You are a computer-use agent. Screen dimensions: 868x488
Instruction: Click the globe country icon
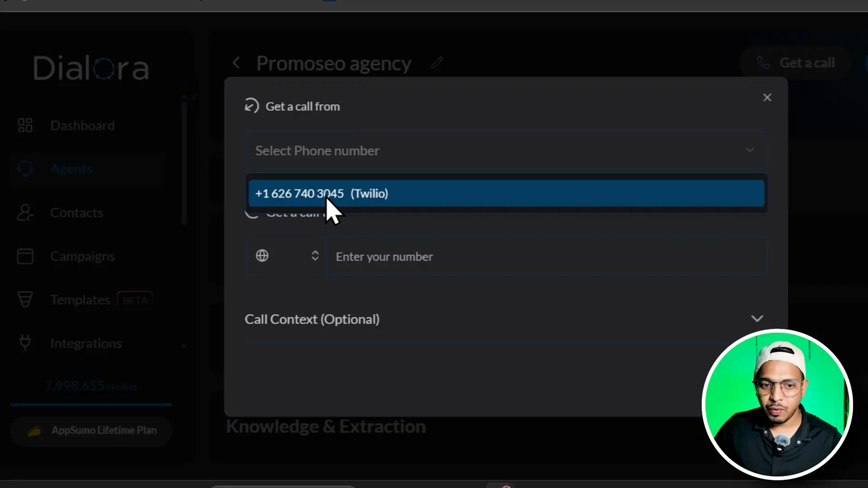click(x=262, y=256)
